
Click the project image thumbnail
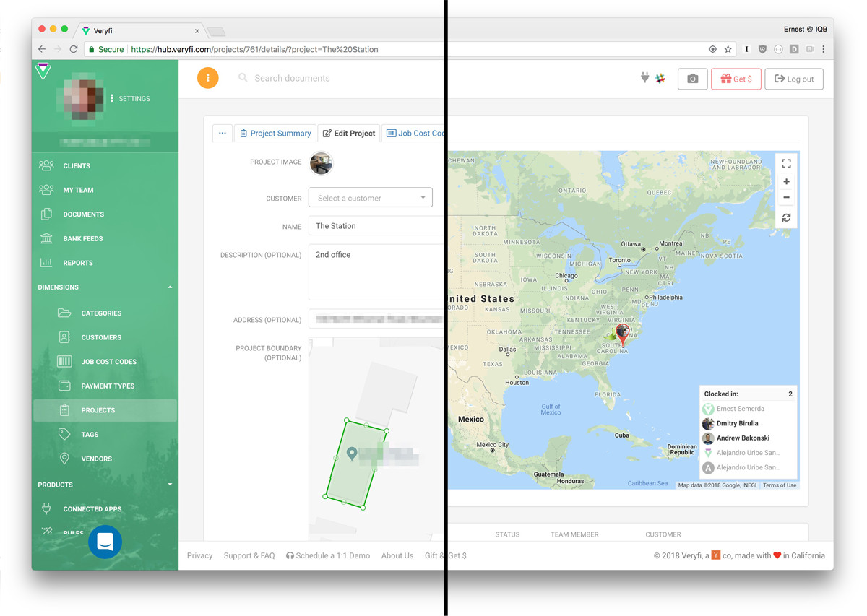(x=321, y=163)
